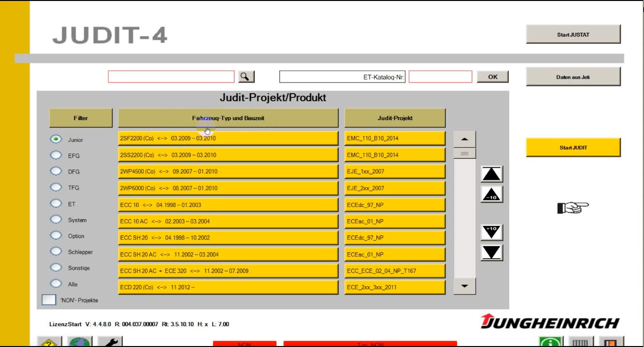Select project EJE_1xx_2007
The image size is (644, 347).
point(395,171)
